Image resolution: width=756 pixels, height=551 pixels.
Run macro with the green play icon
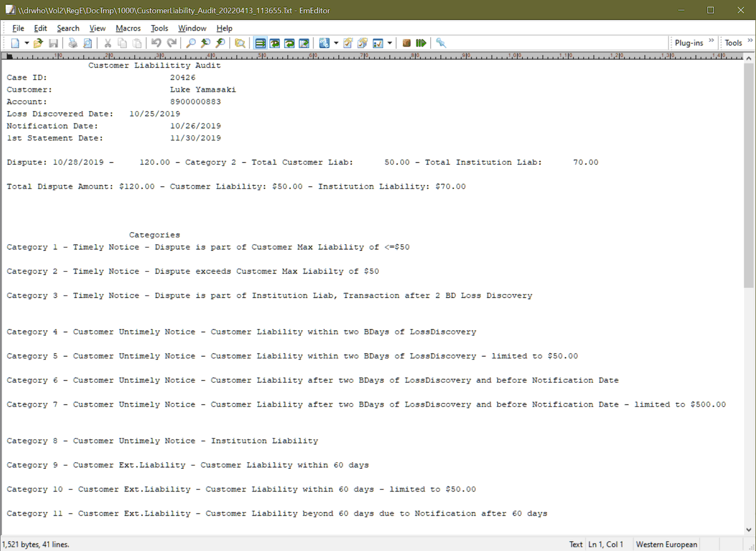421,43
